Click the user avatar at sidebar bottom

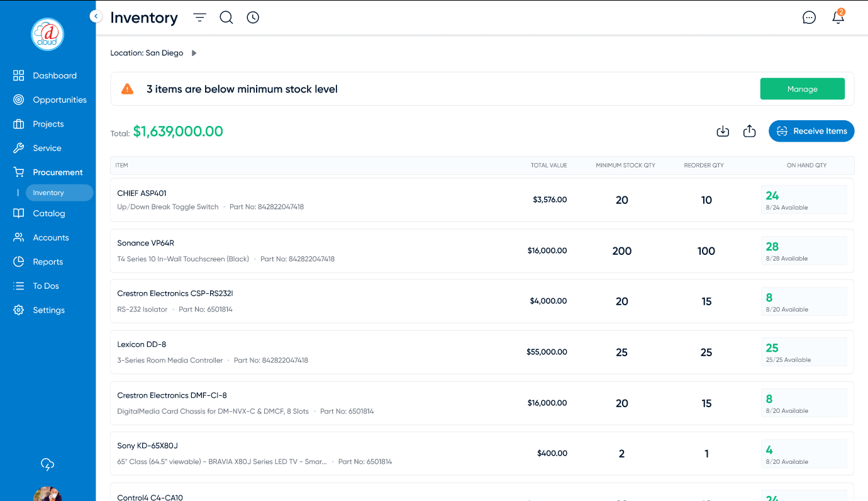(47, 495)
